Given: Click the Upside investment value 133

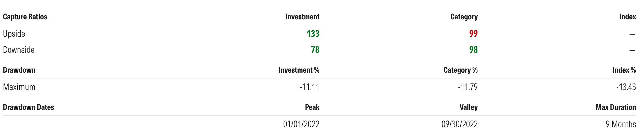Looking at the screenshot, I should pos(313,34).
